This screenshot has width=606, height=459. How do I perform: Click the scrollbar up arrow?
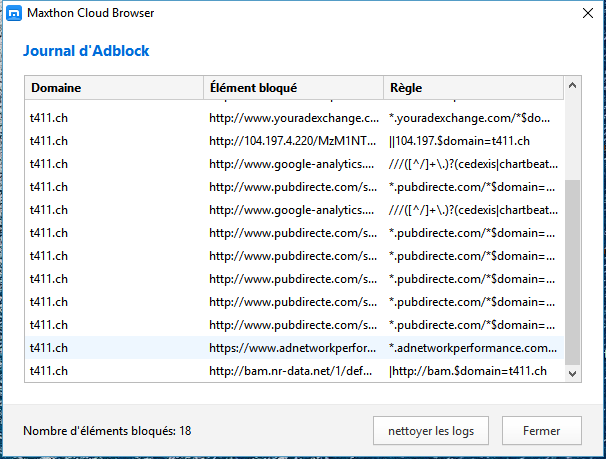tap(572, 85)
